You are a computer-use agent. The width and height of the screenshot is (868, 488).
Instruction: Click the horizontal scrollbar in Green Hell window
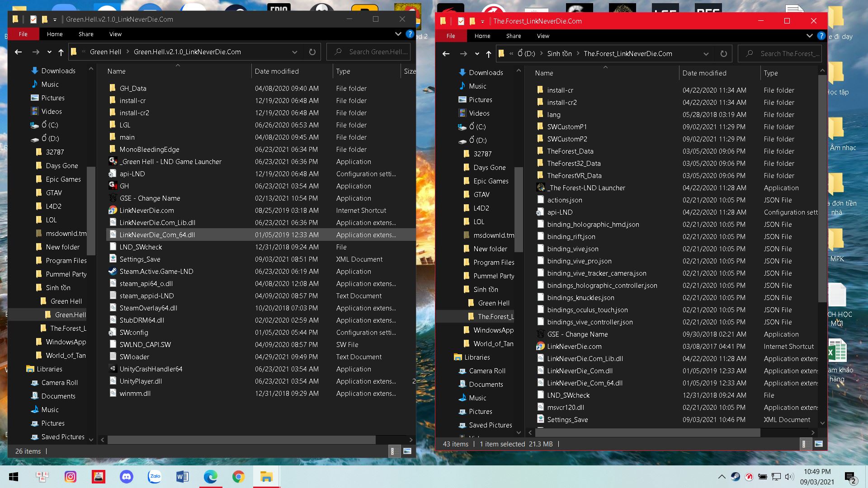point(242,440)
